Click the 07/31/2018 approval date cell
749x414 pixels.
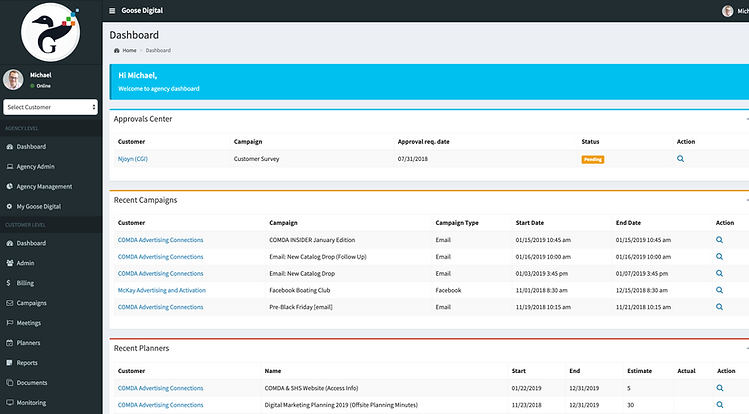tap(413, 159)
